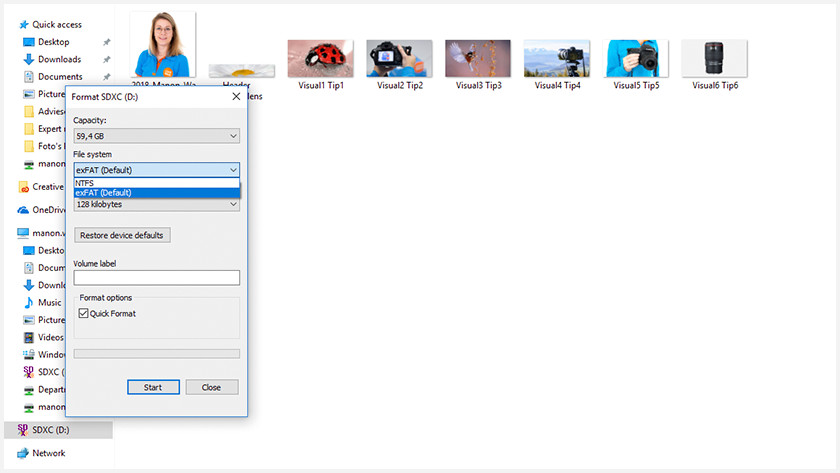This screenshot has width=840, height=473.
Task: Toggle the Quick Format checkbox
Action: point(84,313)
